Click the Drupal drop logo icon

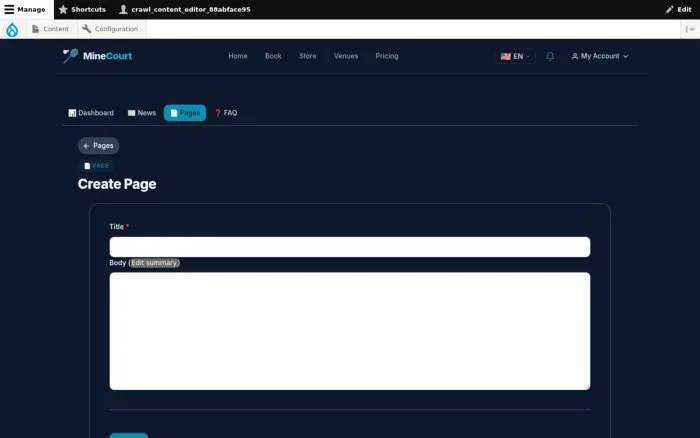[x=12, y=29]
